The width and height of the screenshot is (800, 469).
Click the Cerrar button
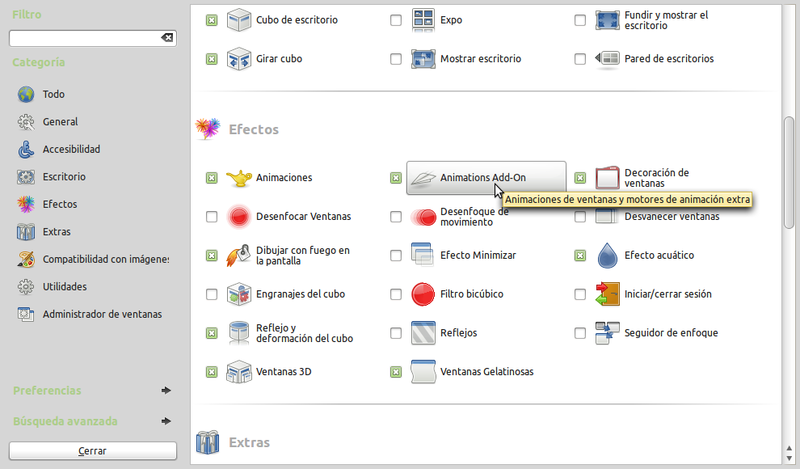pyautogui.click(x=92, y=451)
